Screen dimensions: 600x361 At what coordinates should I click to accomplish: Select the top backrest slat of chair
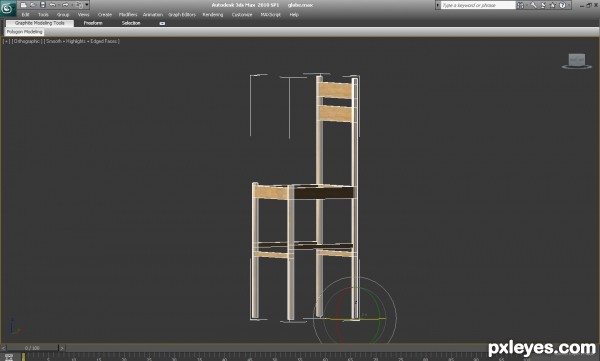(336, 90)
